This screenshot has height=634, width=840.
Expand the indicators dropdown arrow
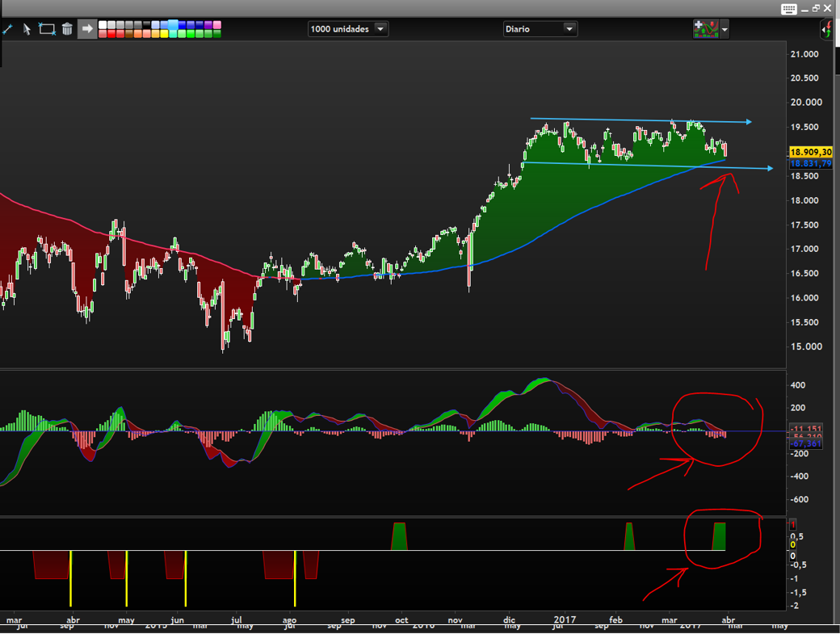tap(724, 29)
